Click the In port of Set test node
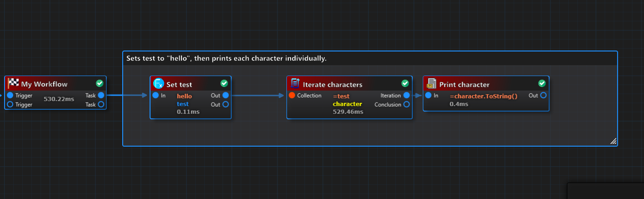 click(x=155, y=96)
